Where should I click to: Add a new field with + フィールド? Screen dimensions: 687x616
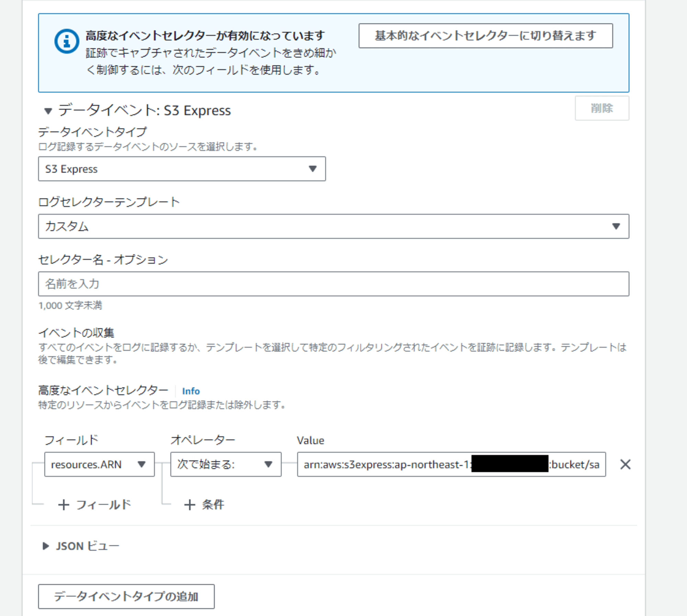95,505
